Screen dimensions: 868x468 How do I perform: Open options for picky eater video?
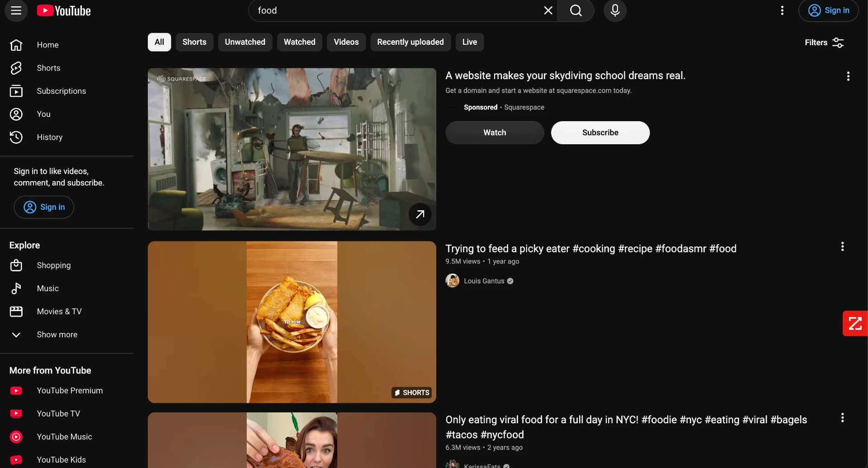point(842,246)
